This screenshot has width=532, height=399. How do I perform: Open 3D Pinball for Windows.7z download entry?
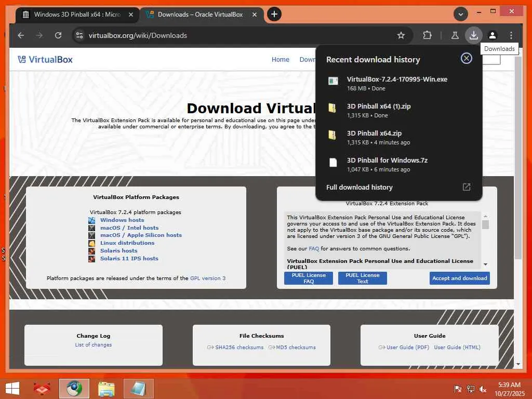coord(398,165)
